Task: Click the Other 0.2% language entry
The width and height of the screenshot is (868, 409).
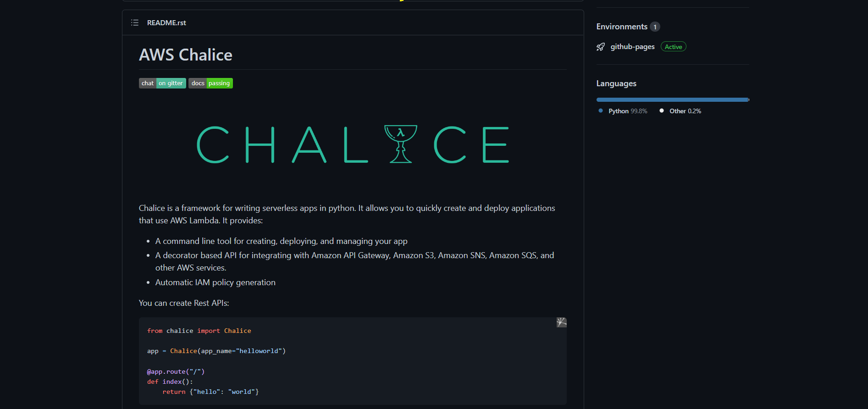Action: coord(685,111)
